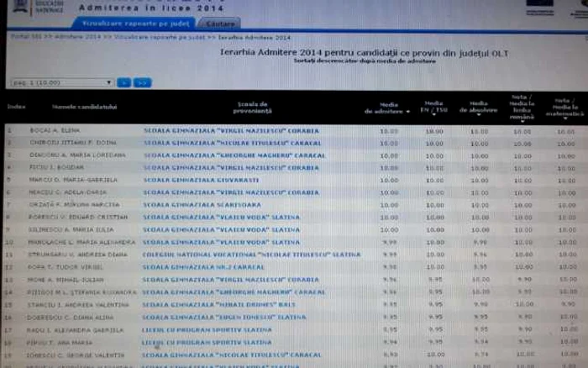
Task: Open Virgil Mazilescu Corabia school in row 4
Action: coord(231,168)
